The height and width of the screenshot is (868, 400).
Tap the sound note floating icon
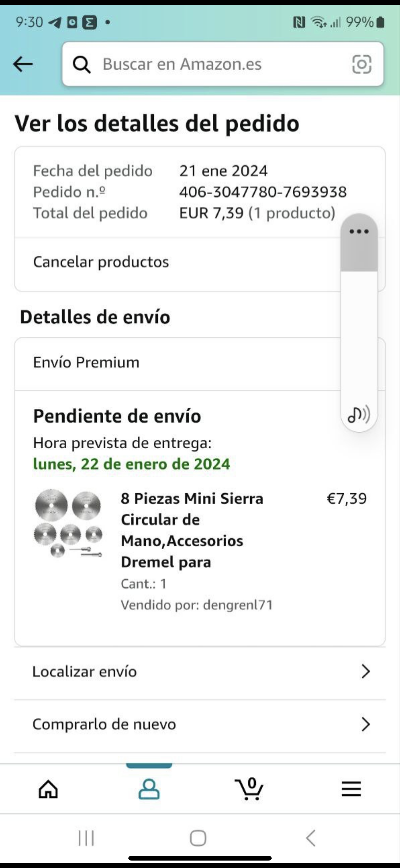pyautogui.click(x=359, y=414)
